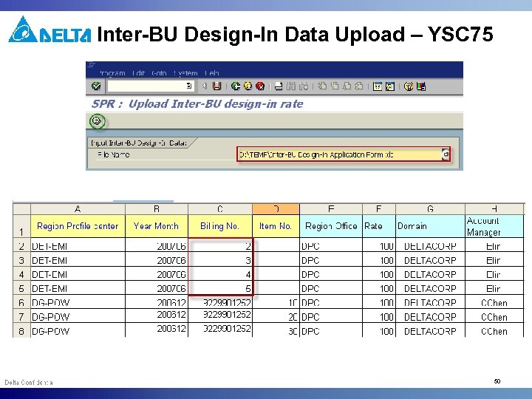Image resolution: width=532 pixels, height=399 pixels.
Task: Click the SAP window menu icon at top-left
Action: coord(92,65)
